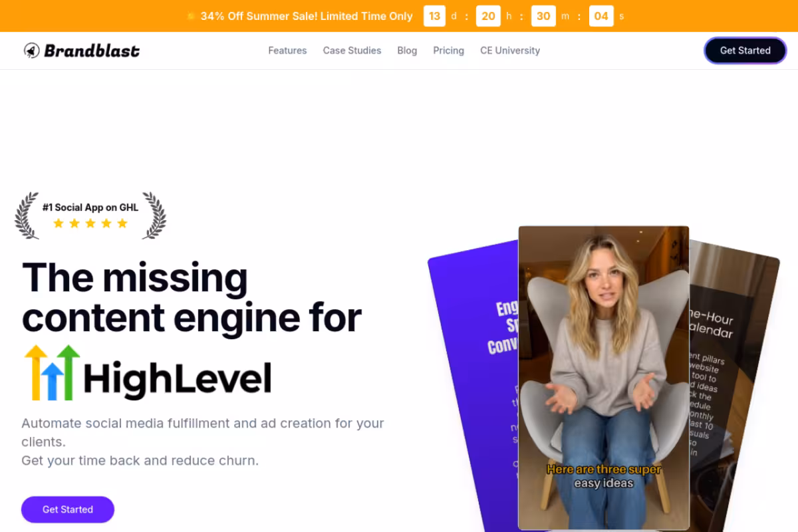Open CE University nav link
The image size is (798, 532).
[x=510, y=51]
